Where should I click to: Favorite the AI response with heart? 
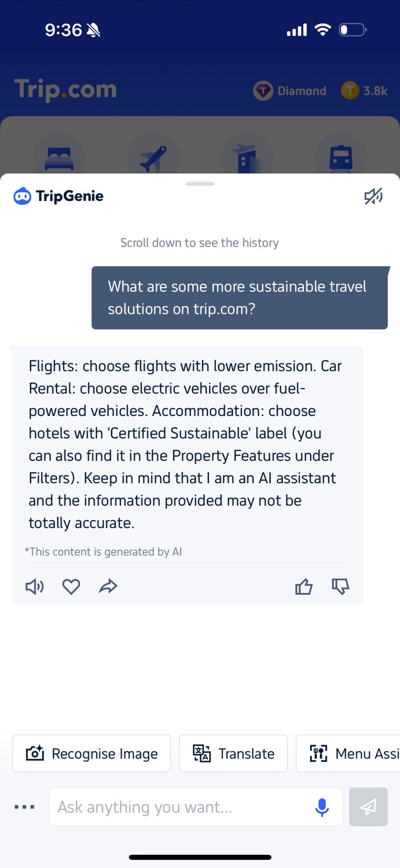pyautogui.click(x=71, y=586)
